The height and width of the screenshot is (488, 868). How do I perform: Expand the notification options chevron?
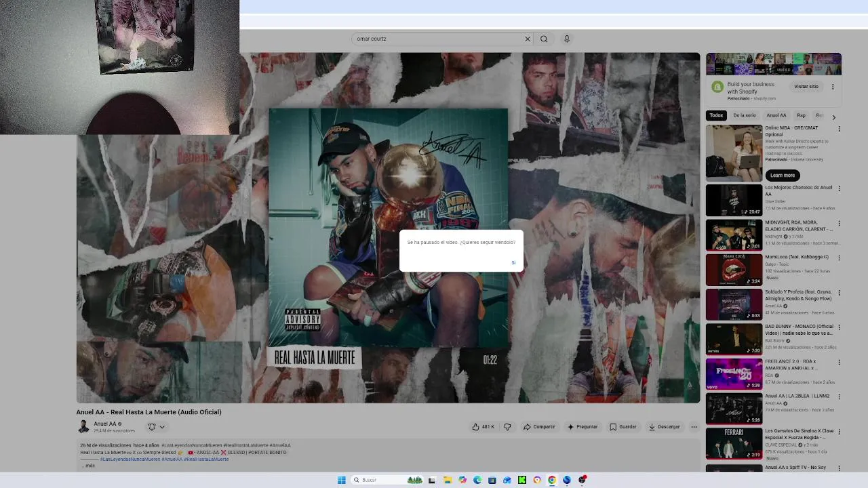pos(162,427)
